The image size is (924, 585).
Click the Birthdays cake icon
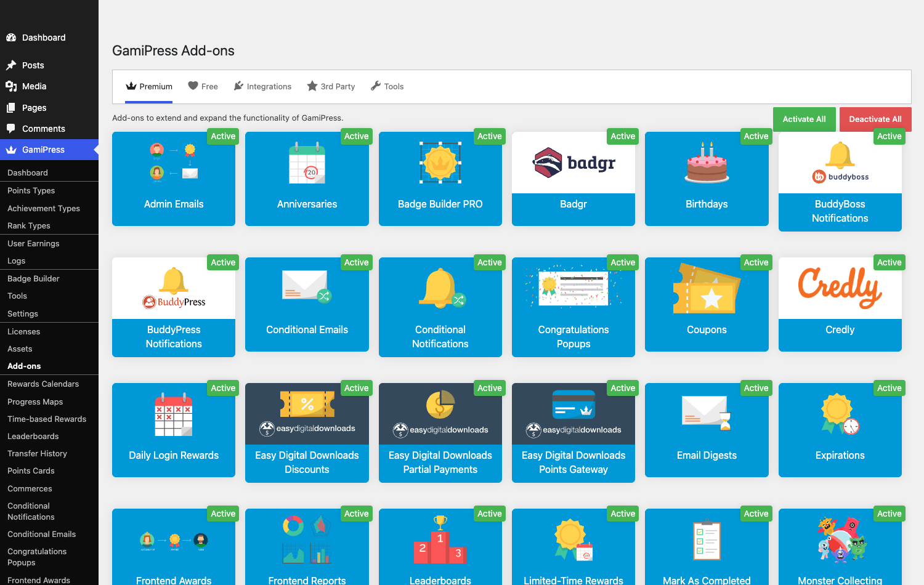(x=707, y=163)
